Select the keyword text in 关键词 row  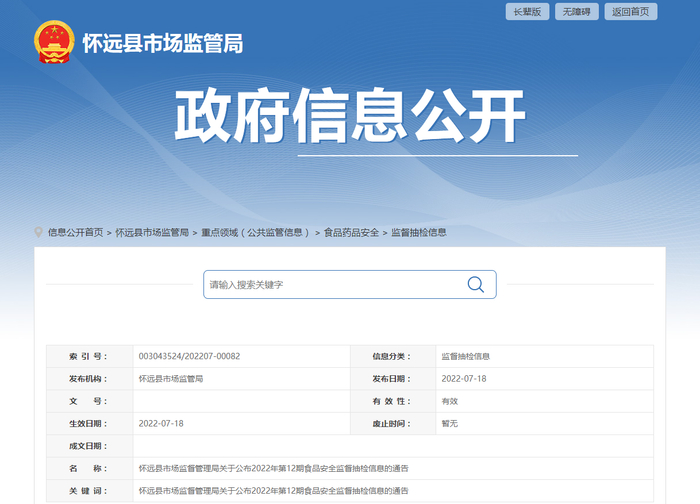[273, 491]
